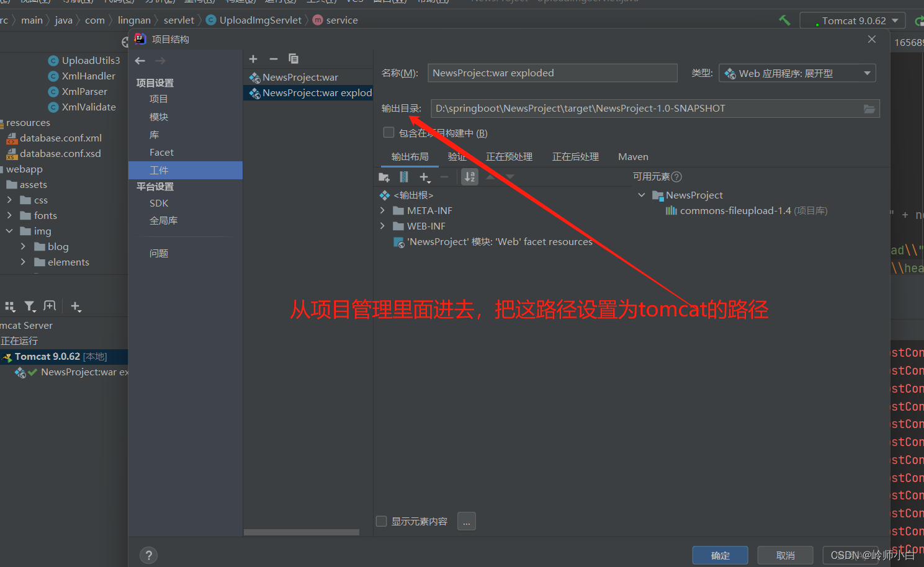Select the 工件 settings section
924x567 pixels.
point(186,171)
